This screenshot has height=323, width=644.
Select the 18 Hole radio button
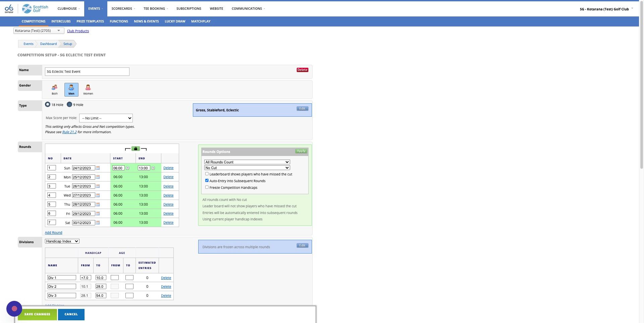48,104
